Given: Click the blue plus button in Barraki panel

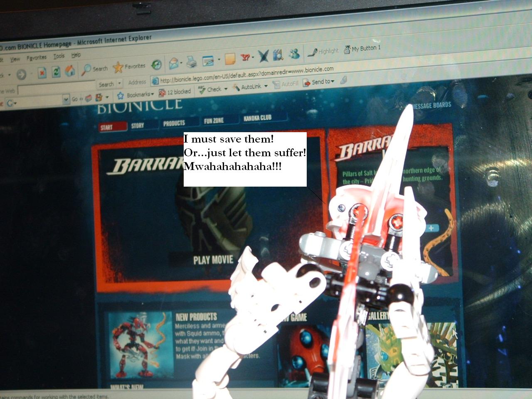Looking at the screenshot, I should tap(431, 228).
